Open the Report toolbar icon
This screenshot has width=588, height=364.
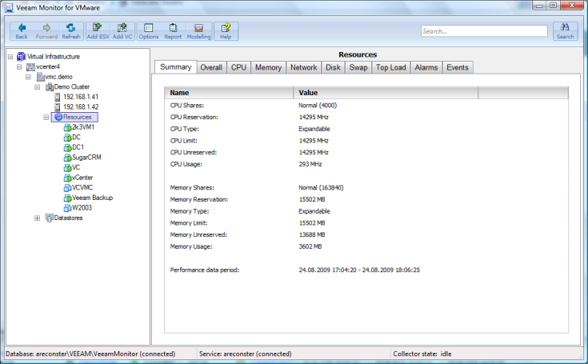point(173,30)
